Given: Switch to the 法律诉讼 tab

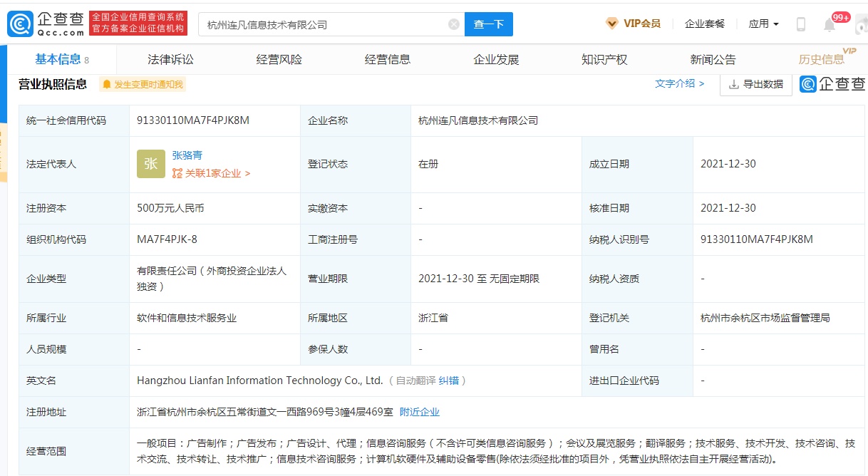Looking at the screenshot, I should click(x=171, y=60).
